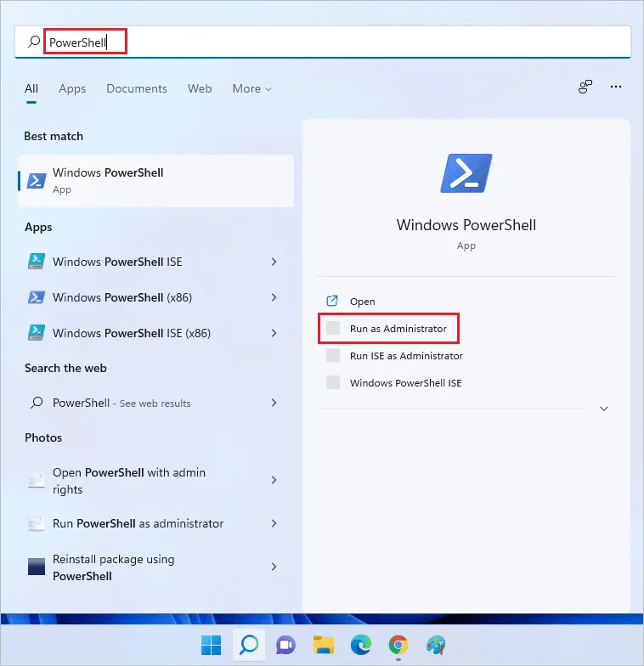Viewport: 644px width, 666px height.
Task: Open Windows PowerShell best match result
Action: click(156, 180)
